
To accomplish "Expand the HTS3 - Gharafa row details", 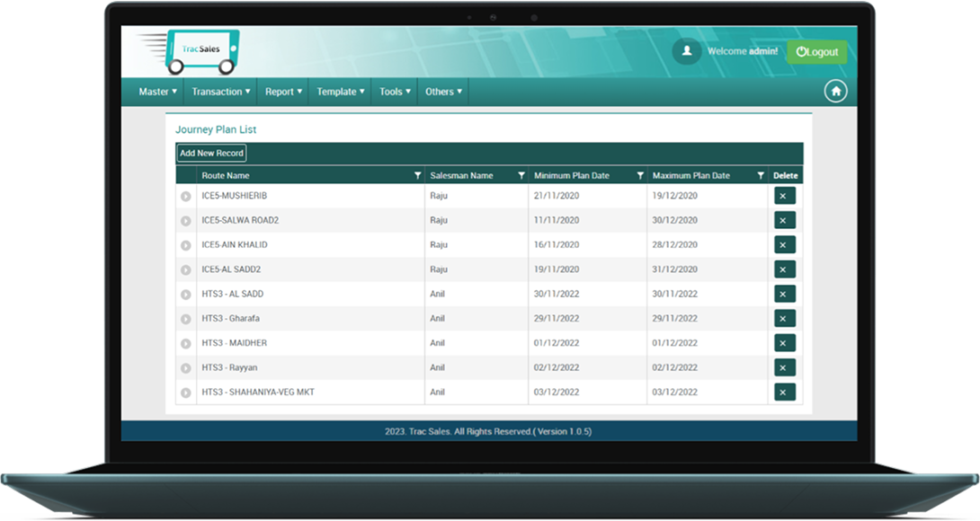I will coord(186,319).
